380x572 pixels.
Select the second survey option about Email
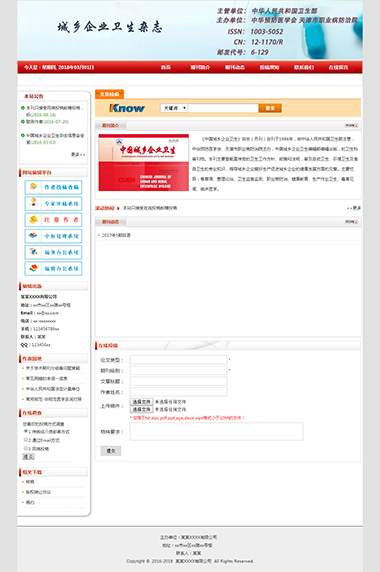[26, 440]
